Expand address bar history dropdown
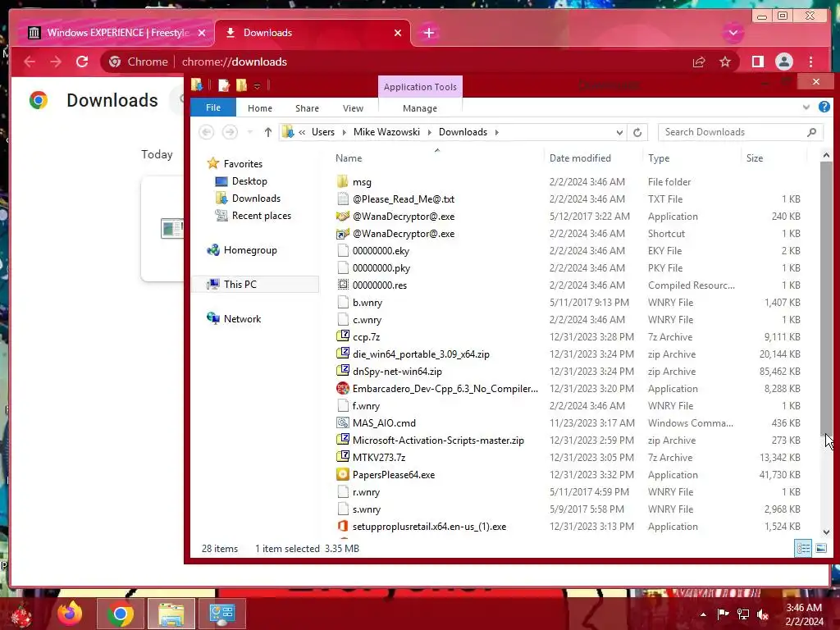Viewport: 840px width, 630px height. coord(619,132)
